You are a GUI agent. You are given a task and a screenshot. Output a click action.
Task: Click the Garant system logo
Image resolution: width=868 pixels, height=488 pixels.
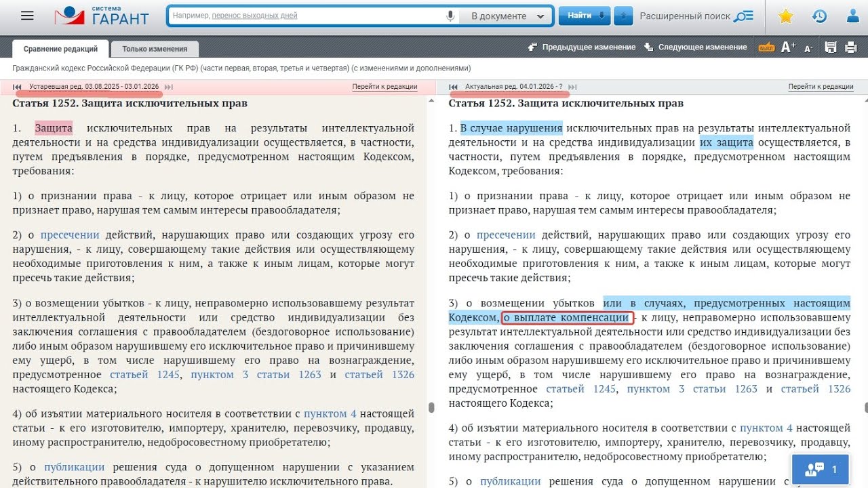pos(102,16)
